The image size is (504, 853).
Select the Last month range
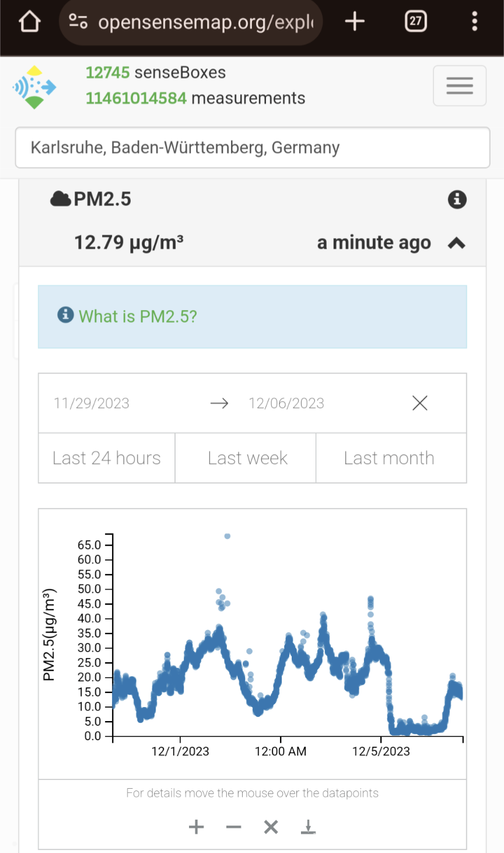pyautogui.click(x=389, y=458)
